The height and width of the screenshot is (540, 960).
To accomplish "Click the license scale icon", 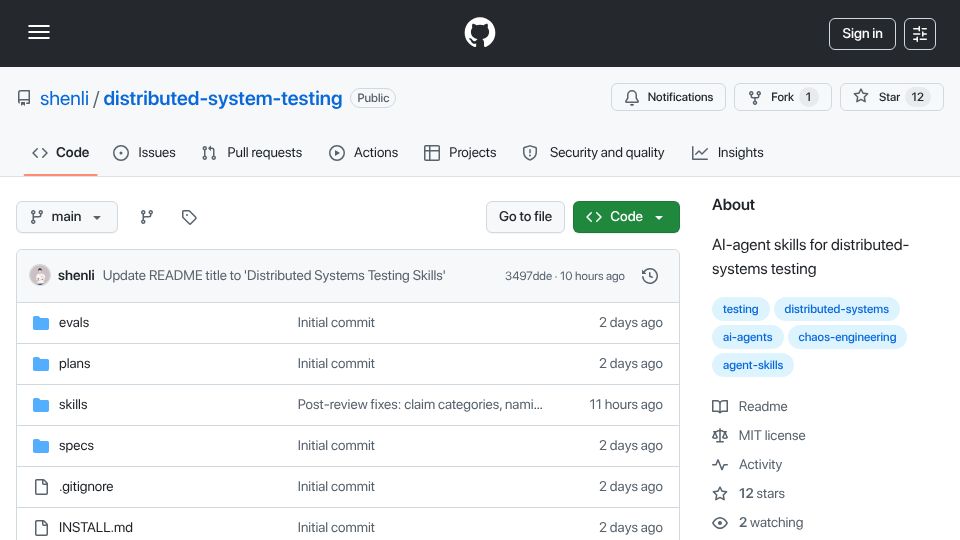I will [720, 435].
